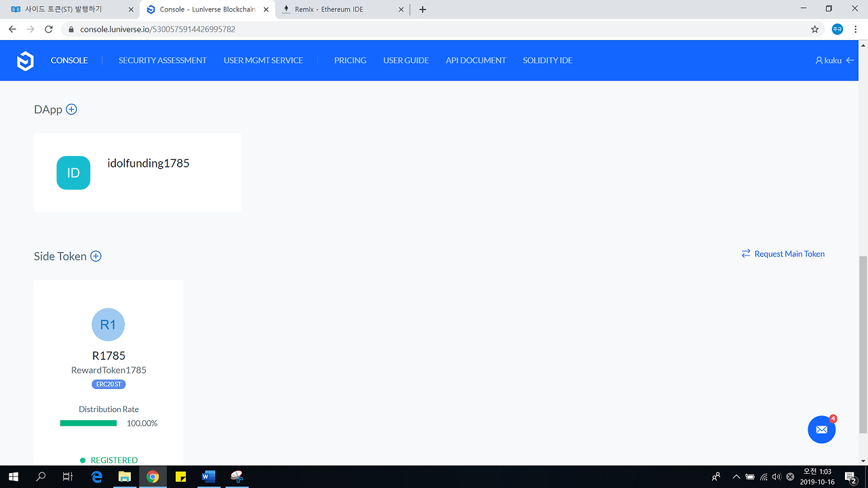Reload the page in Chrome

click(49, 29)
